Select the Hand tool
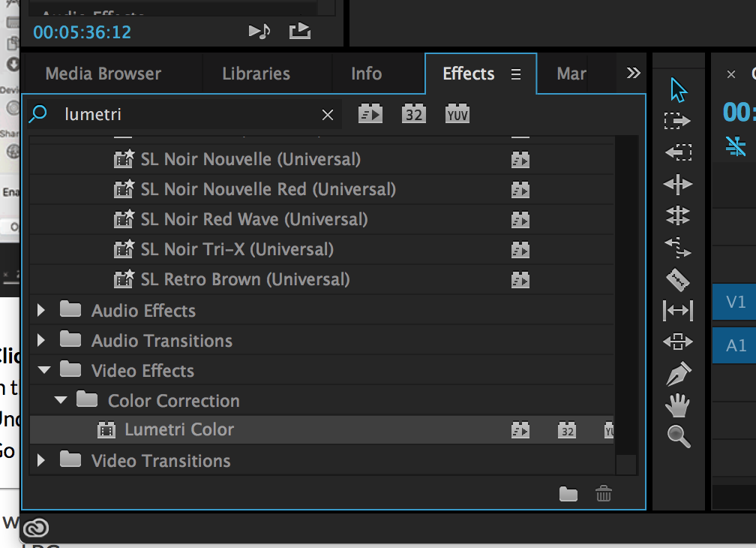This screenshot has height=548, width=756. [x=678, y=405]
